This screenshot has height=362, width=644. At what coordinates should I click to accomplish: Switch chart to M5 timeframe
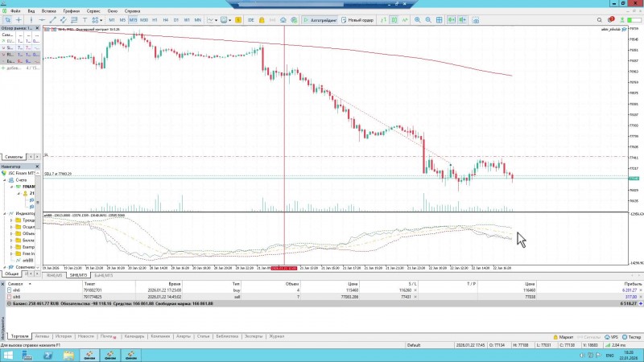[122, 19]
